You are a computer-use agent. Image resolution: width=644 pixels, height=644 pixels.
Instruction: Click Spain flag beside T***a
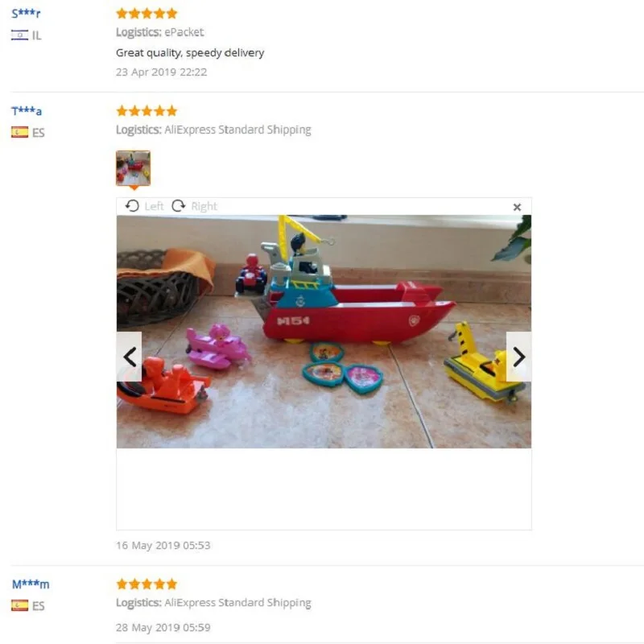[19, 132]
